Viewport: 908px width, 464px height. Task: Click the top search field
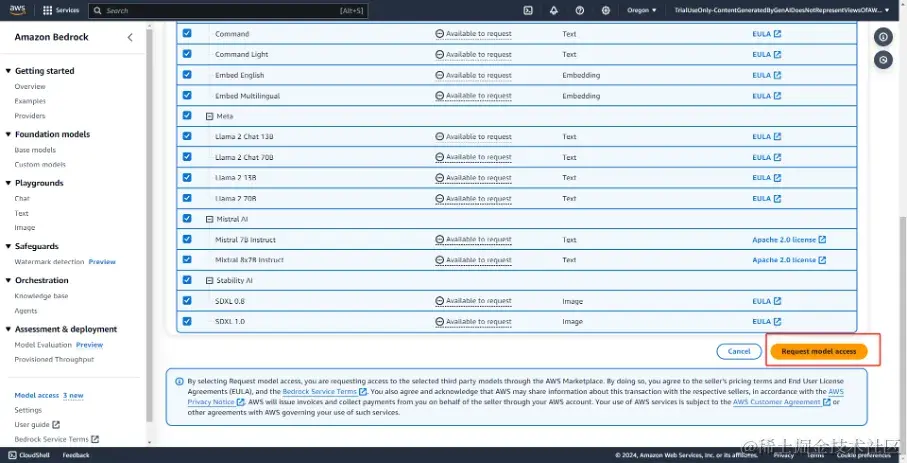click(x=228, y=10)
